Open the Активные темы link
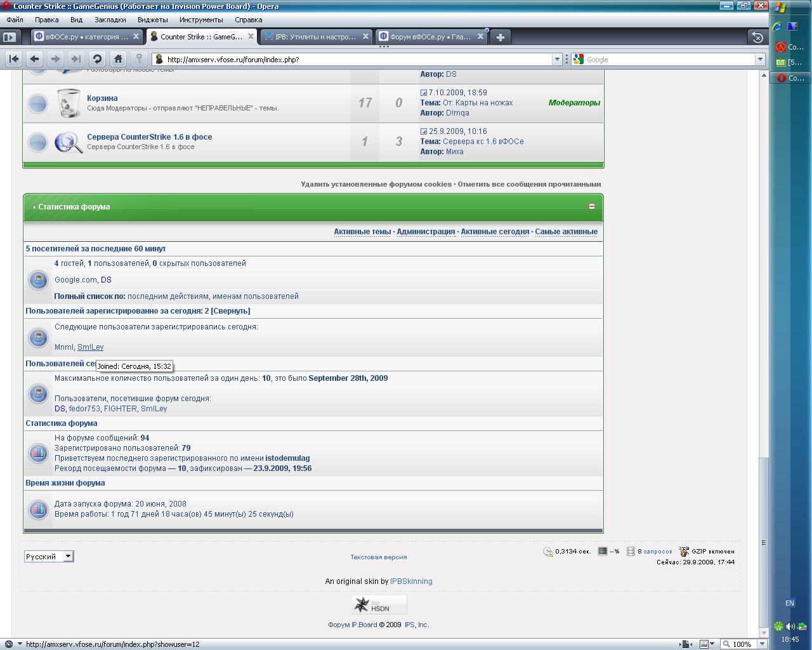The height and width of the screenshot is (650, 812). (x=362, y=232)
